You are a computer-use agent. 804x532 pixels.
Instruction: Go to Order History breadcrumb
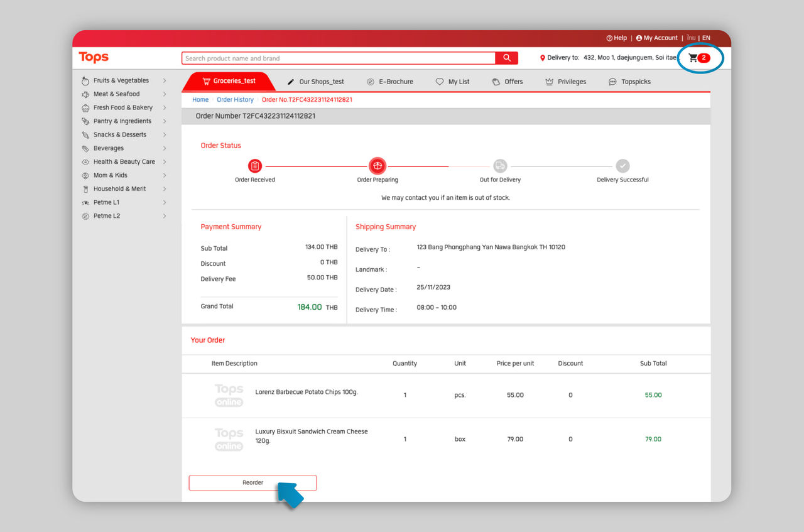(x=236, y=100)
